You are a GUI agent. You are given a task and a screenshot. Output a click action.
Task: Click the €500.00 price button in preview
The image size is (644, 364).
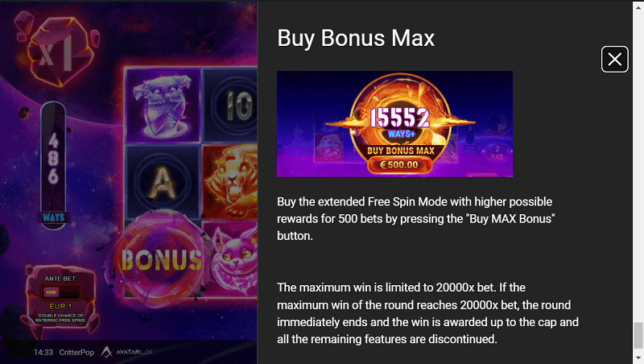pos(399,165)
